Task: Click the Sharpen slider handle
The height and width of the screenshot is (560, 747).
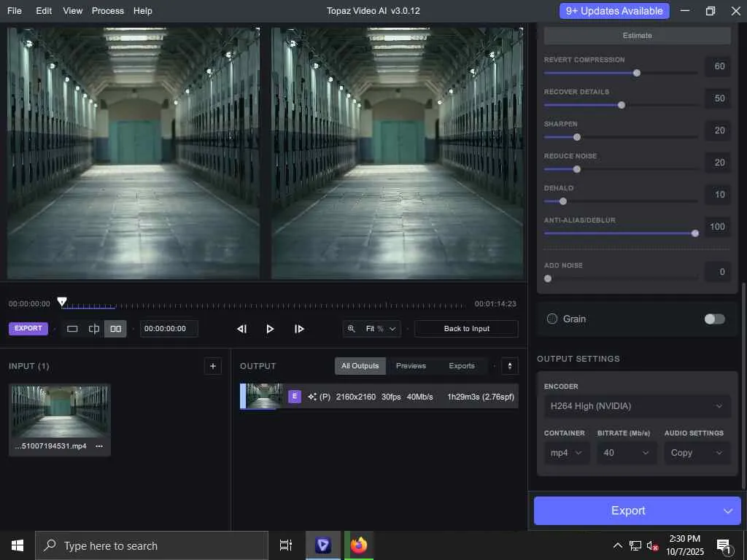Action: click(577, 137)
